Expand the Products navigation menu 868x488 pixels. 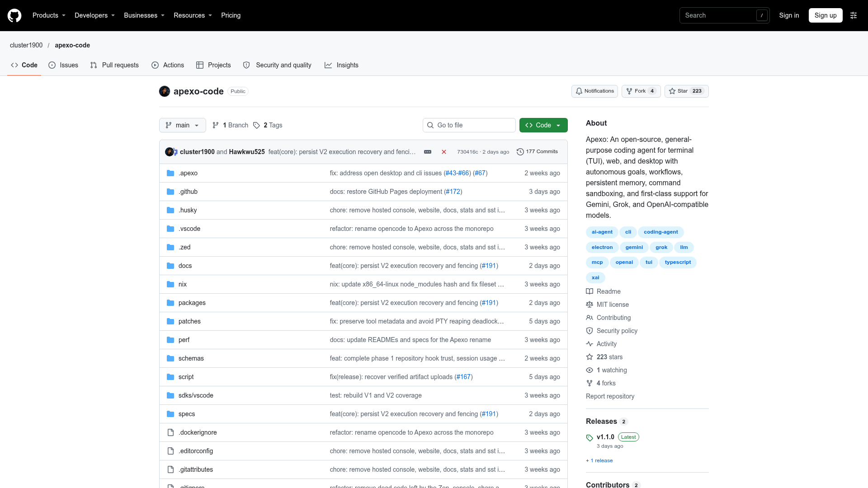[x=49, y=15]
